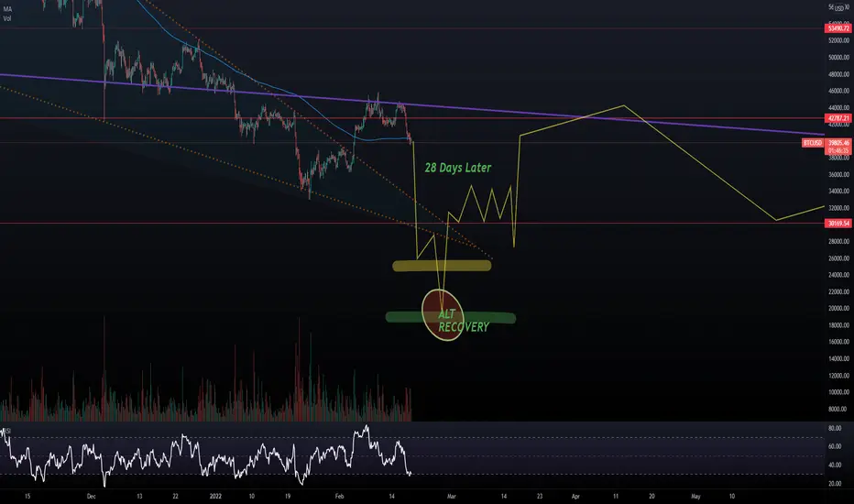Click the 80.00 level on the RSI scale
The image size is (854, 504).
point(835,429)
